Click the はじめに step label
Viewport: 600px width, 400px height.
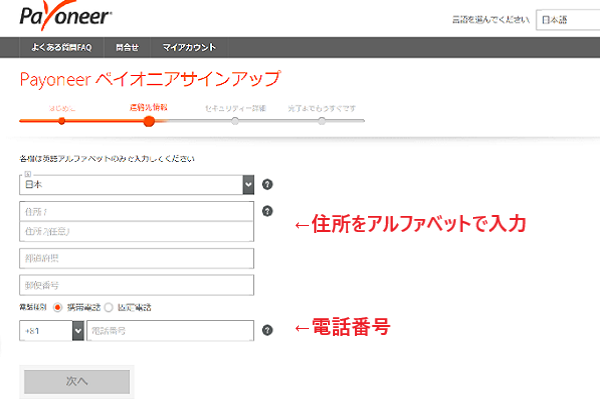[x=62, y=108]
